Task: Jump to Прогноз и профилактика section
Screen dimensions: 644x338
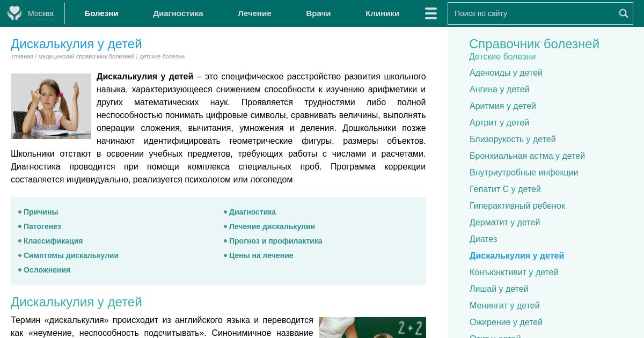Action: (276, 241)
